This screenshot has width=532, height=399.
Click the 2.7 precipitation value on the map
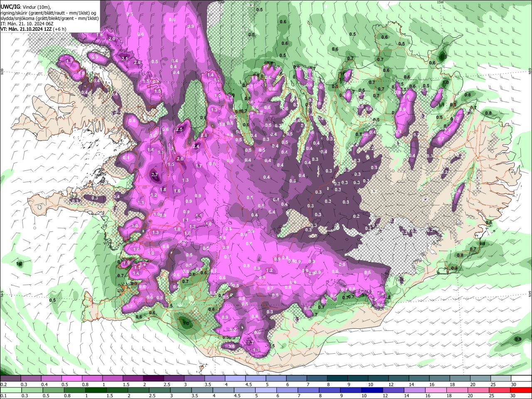pos(155,175)
